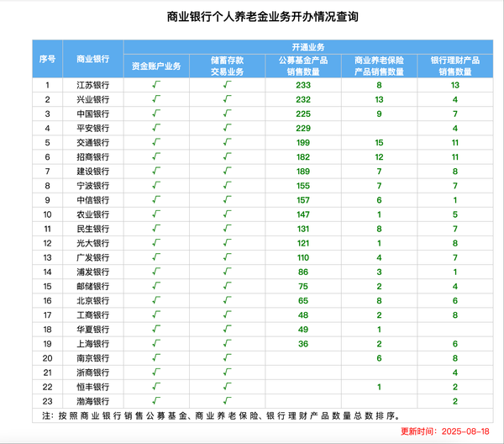
Task: Select the 兴业银行 bank name cell
Action: [93, 99]
